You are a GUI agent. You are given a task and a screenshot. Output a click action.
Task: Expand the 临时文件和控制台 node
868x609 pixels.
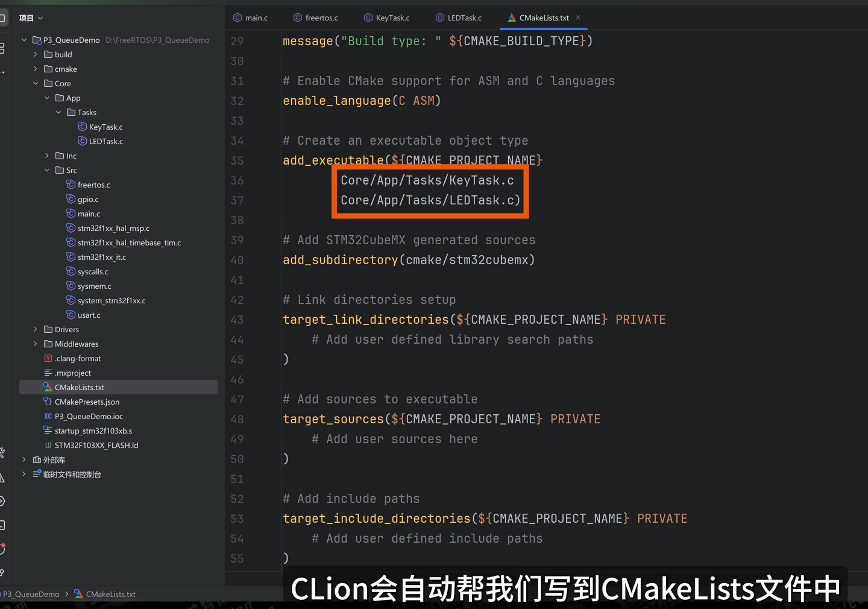(24, 474)
